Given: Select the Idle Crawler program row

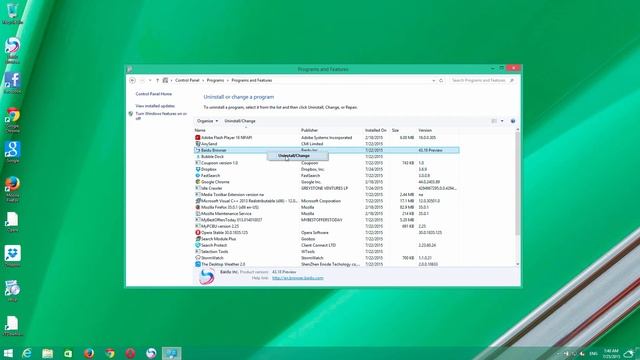Looking at the screenshot, I should pyautogui.click(x=327, y=188).
